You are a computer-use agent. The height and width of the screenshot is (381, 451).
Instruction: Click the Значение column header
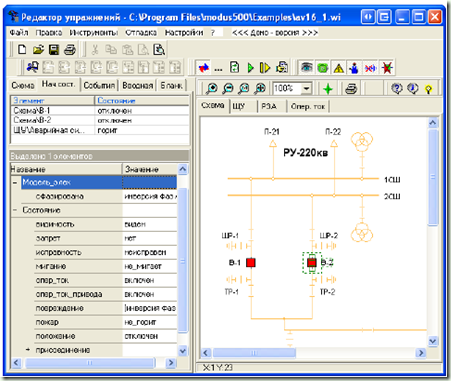(150, 169)
